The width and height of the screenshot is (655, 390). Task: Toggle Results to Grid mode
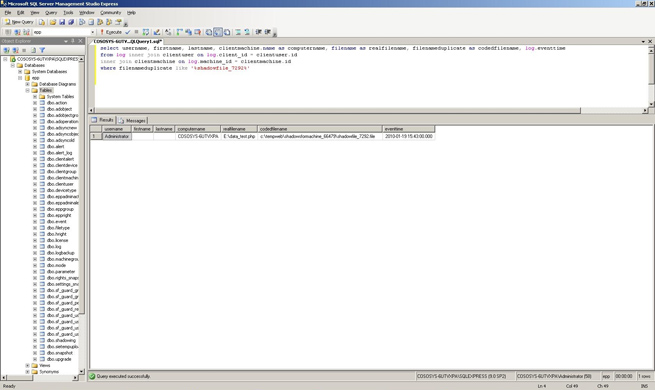pyautogui.click(x=218, y=32)
